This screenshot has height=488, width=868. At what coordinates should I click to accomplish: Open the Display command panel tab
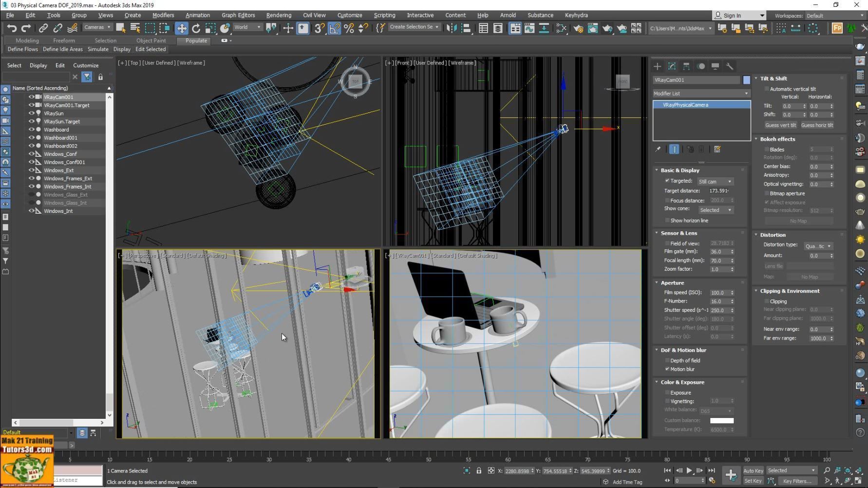point(715,66)
